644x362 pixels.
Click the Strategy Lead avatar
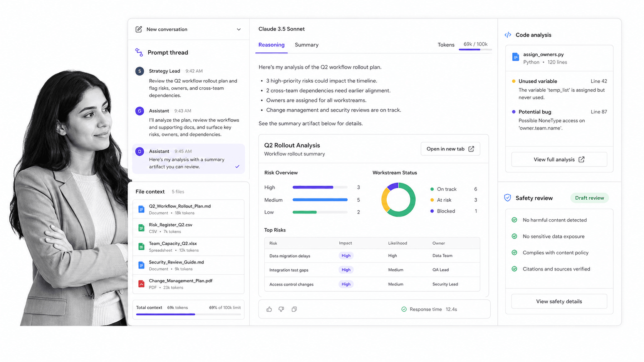139,71
